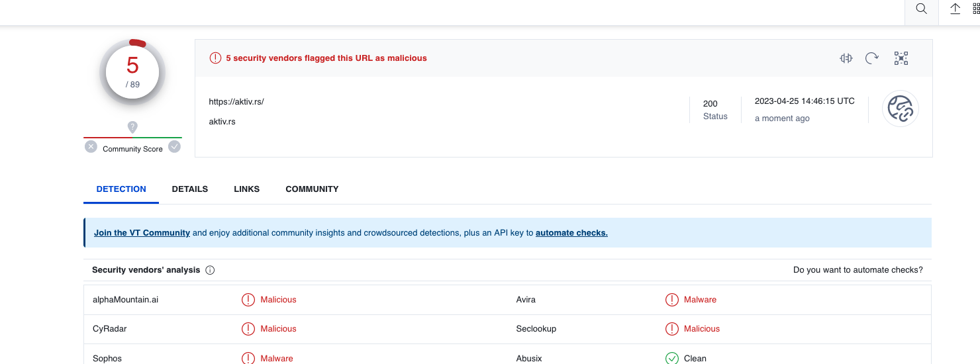The height and width of the screenshot is (364, 980).
Task: Follow the Join the VT Community link
Action: point(142,233)
